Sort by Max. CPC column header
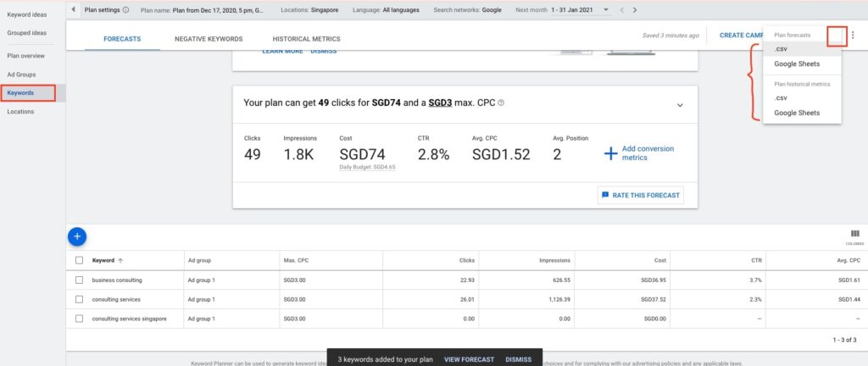The image size is (868, 366). coord(296,260)
